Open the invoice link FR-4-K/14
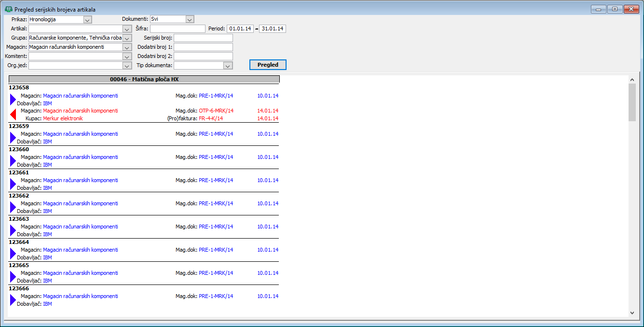 [211, 118]
